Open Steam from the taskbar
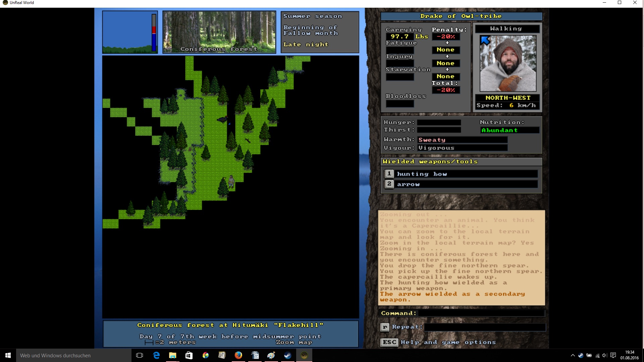This screenshot has width=644, height=362. (x=288, y=355)
